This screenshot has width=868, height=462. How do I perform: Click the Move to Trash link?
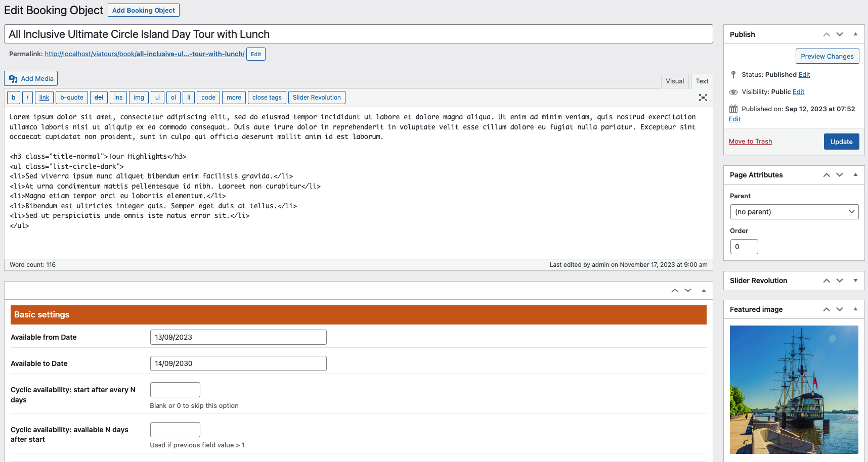pos(750,142)
